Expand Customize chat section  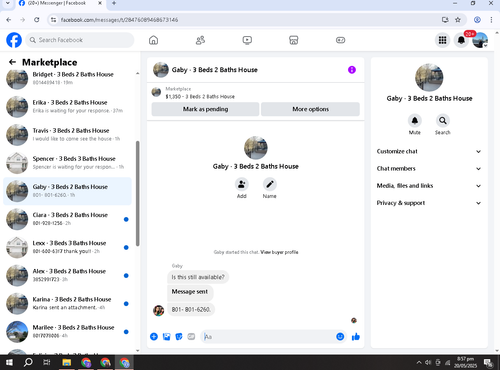pos(429,151)
